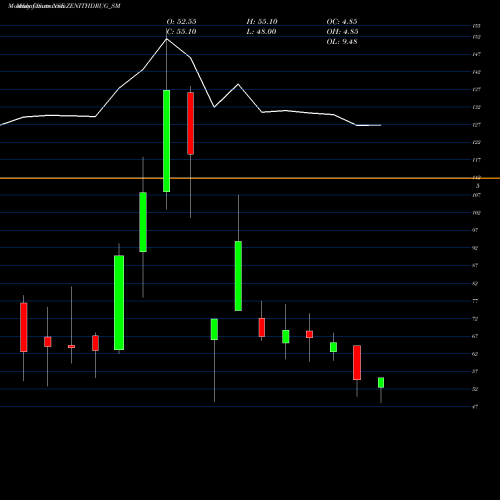The height and width of the screenshot is (500, 500).
Task: Select the tallest green candle reaching 137
Action: pyautogui.click(x=166, y=141)
